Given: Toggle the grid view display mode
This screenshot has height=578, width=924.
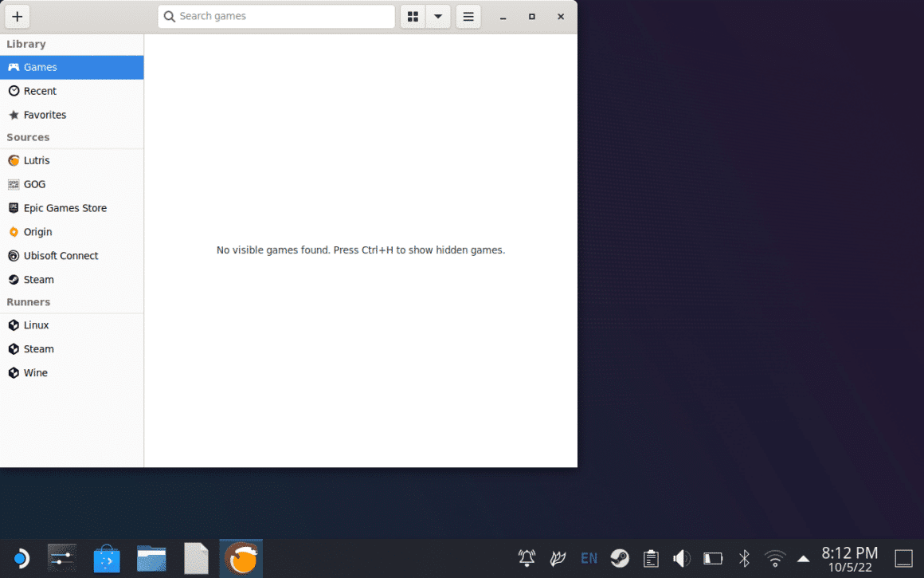Looking at the screenshot, I should pyautogui.click(x=412, y=16).
